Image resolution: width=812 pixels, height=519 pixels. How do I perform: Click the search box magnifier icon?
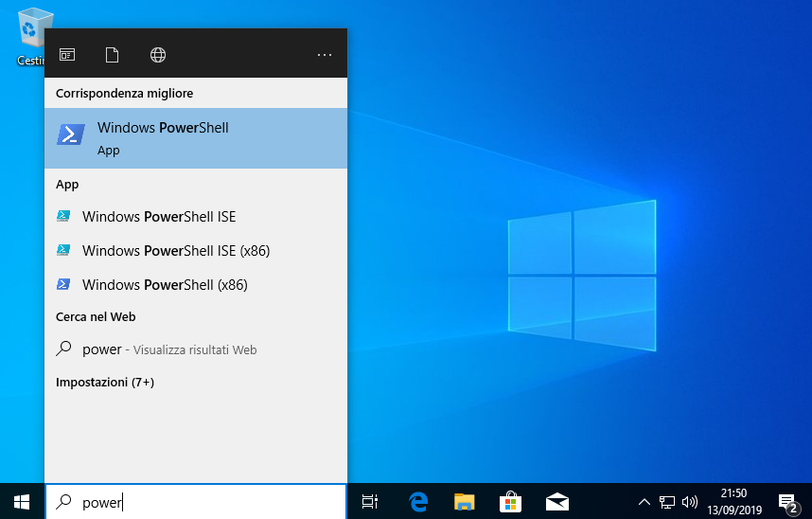tap(63, 501)
